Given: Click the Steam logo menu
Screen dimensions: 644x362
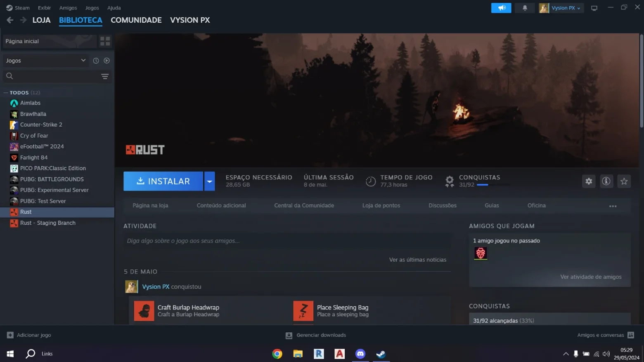Looking at the screenshot, I should click(18, 8).
